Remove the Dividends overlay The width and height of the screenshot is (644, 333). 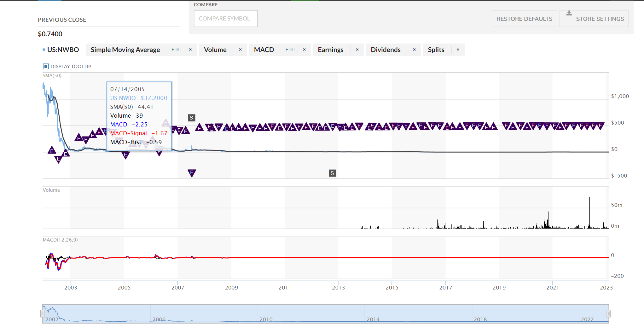(414, 50)
